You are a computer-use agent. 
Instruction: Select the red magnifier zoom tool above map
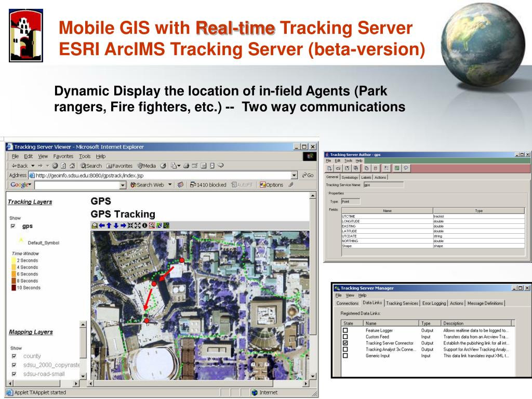pyautogui.click(x=152, y=225)
